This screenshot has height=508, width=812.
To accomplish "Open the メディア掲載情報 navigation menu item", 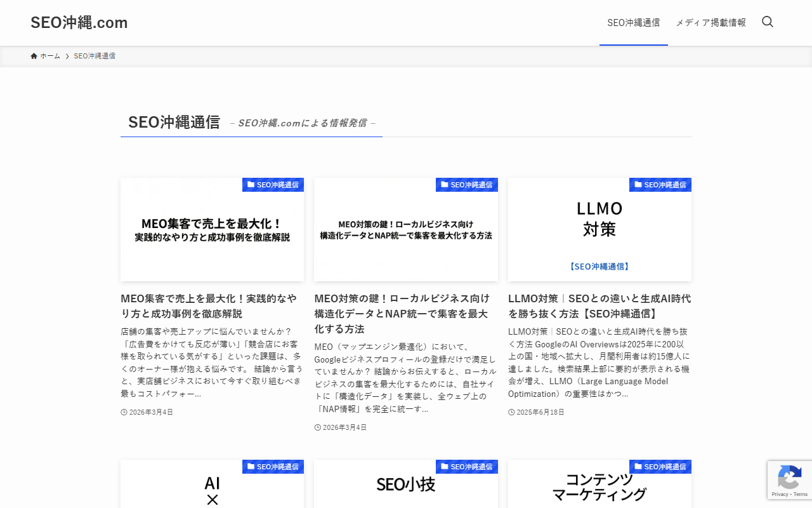I will click(710, 23).
